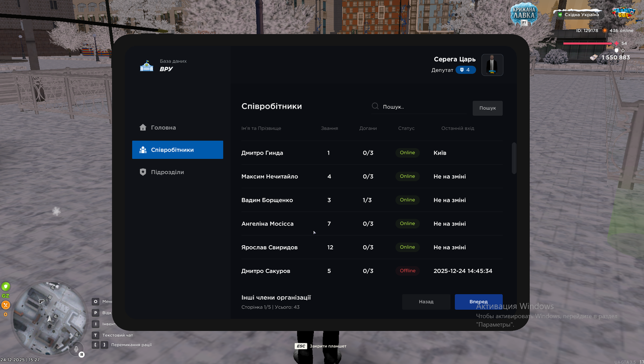Open the Крижана Лавка shop icon
This screenshot has height=364, width=644.
524,14
